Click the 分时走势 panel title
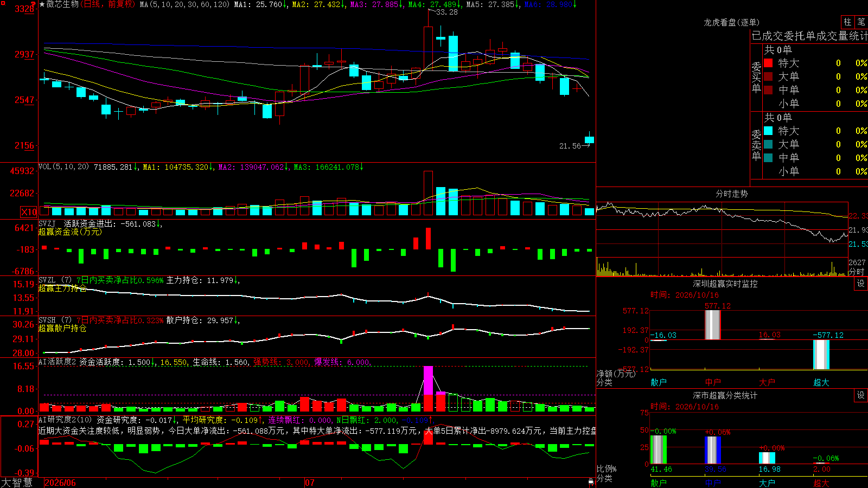The width and height of the screenshot is (868, 488). pos(731,194)
